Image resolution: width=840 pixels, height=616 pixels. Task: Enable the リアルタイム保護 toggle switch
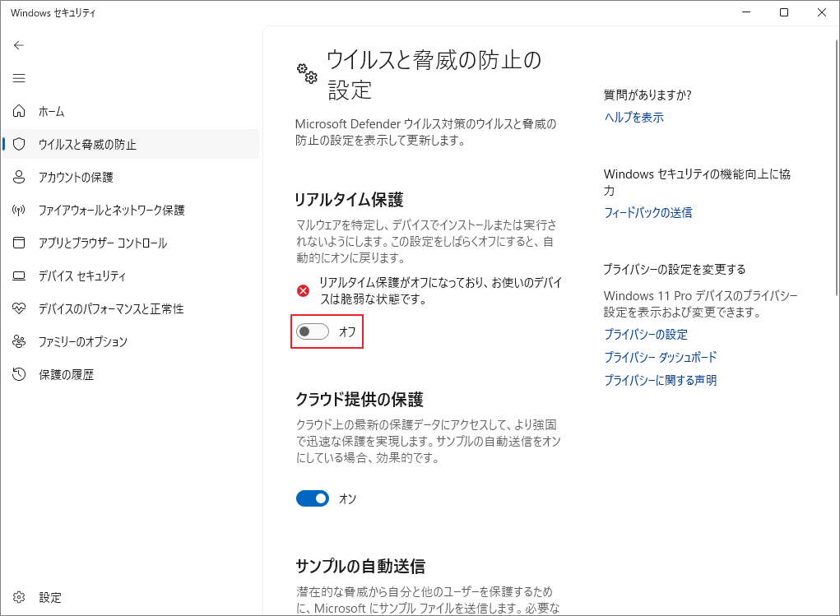pyautogui.click(x=312, y=332)
